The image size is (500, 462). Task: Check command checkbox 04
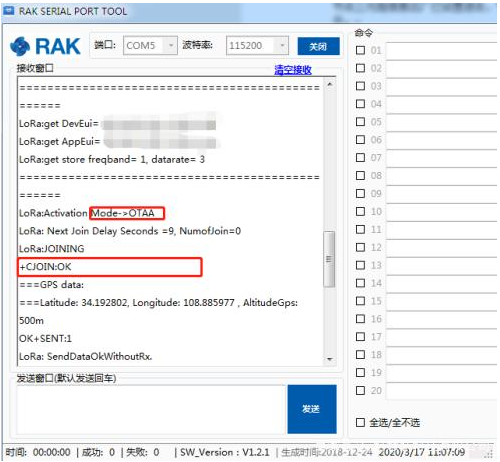360,104
